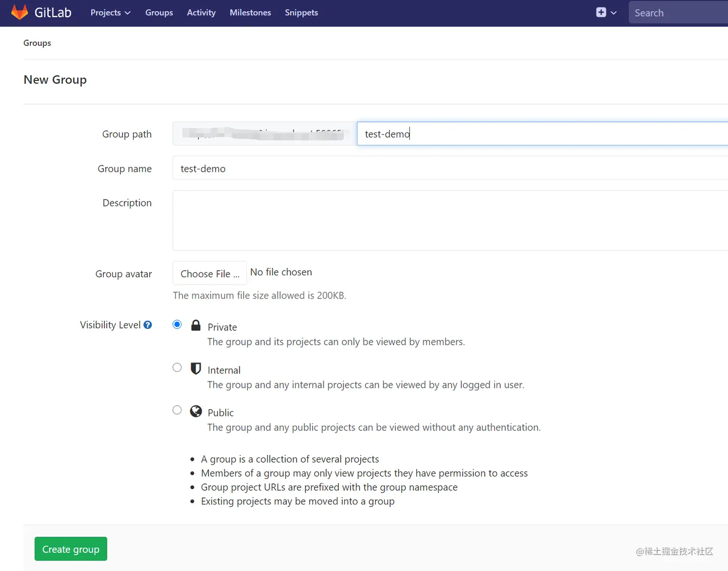Expand the Projects dropdown menu
The height and width of the screenshot is (571, 728).
pyautogui.click(x=110, y=13)
